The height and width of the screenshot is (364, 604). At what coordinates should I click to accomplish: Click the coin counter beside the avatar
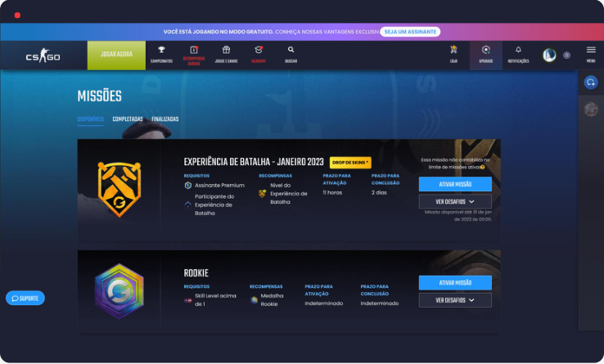pyautogui.click(x=566, y=55)
